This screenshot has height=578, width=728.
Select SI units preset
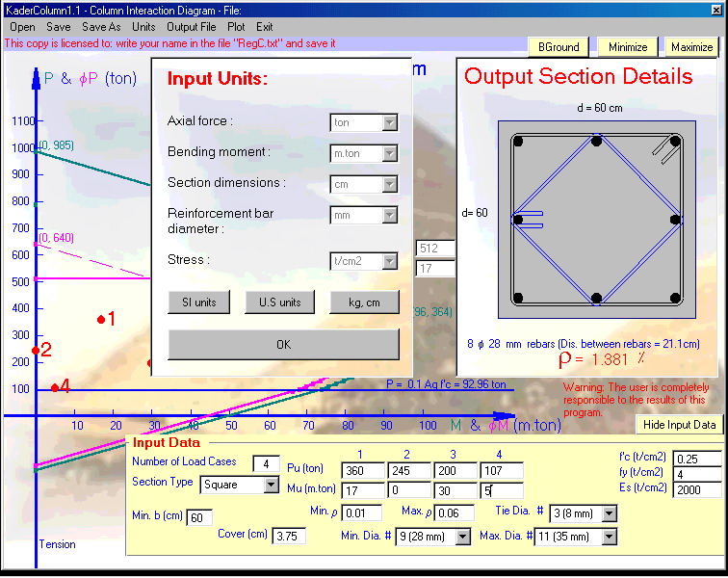pos(199,302)
